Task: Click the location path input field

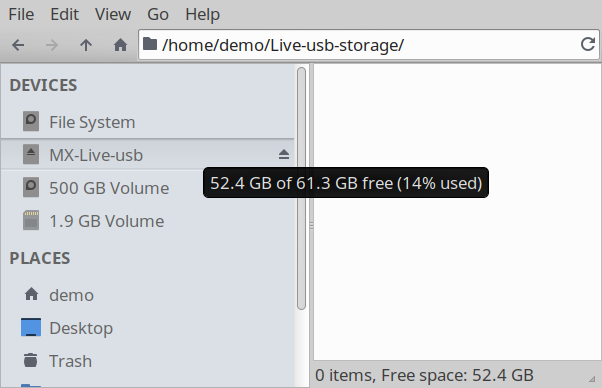Action: pos(369,45)
